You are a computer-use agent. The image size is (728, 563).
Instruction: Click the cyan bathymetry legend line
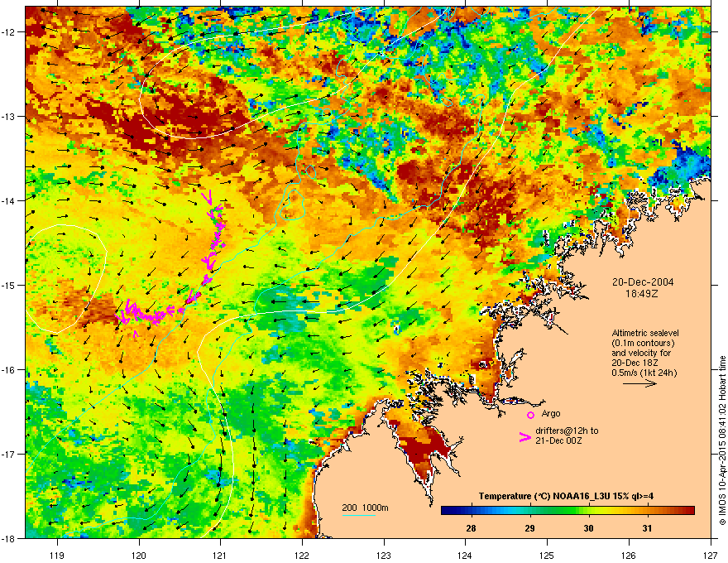pos(358,515)
